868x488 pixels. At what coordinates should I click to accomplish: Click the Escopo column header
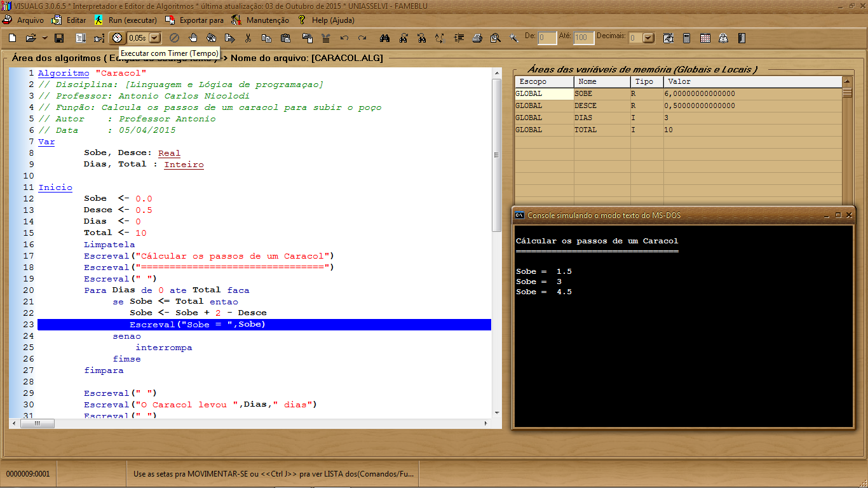(544, 81)
